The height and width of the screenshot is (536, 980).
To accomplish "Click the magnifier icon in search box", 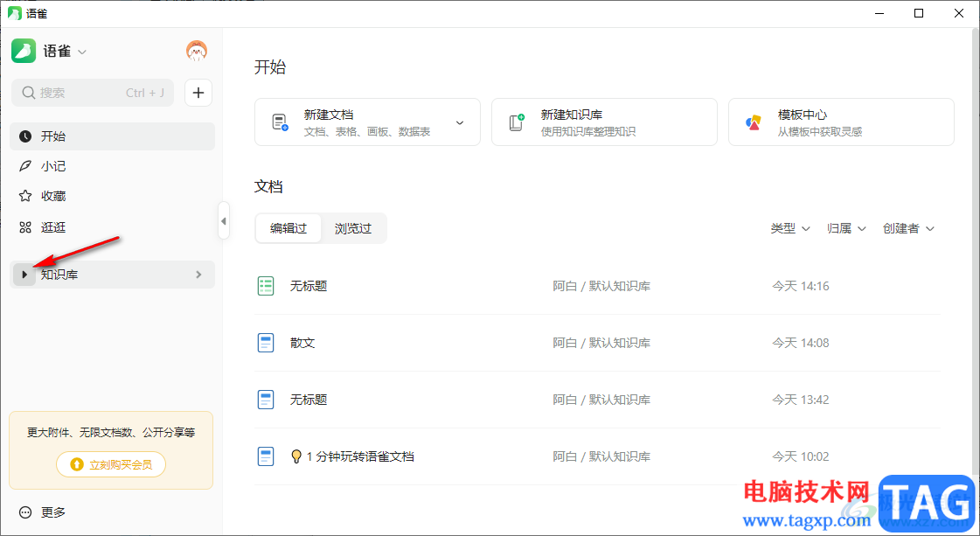I will coord(28,93).
